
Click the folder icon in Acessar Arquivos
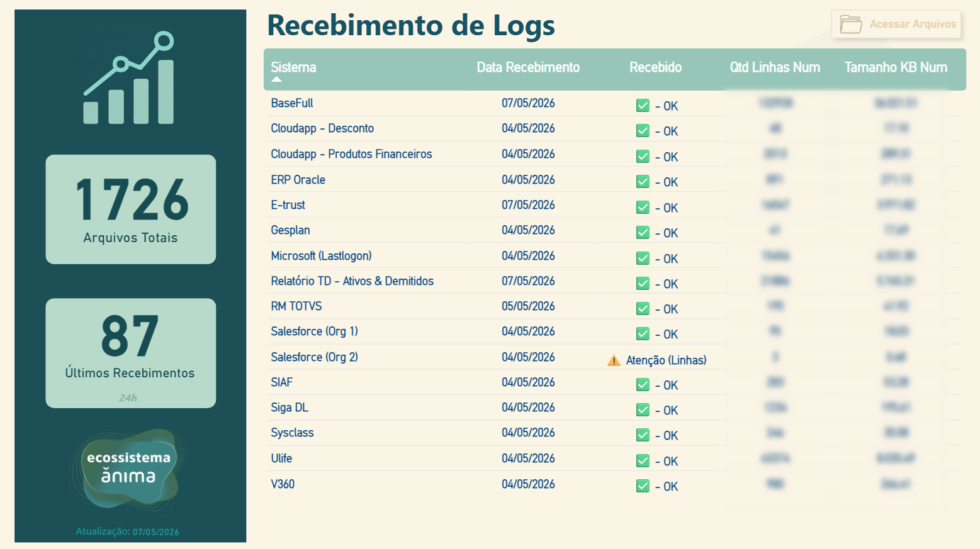pyautogui.click(x=851, y=25)
